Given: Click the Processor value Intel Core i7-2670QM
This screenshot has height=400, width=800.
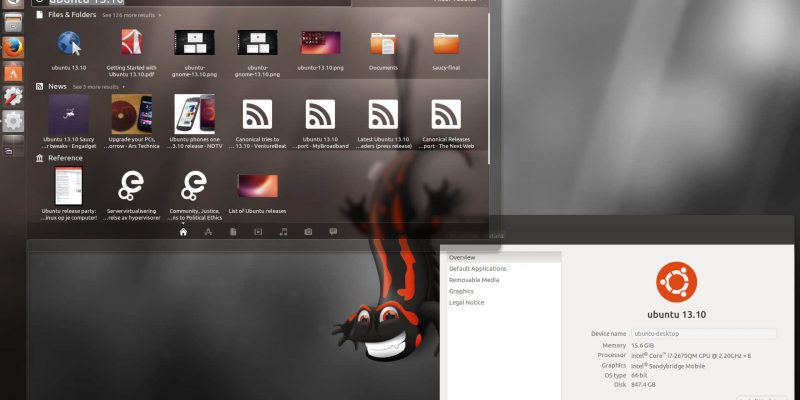Looking at the screenshot, I should click(x=691, y=356).
